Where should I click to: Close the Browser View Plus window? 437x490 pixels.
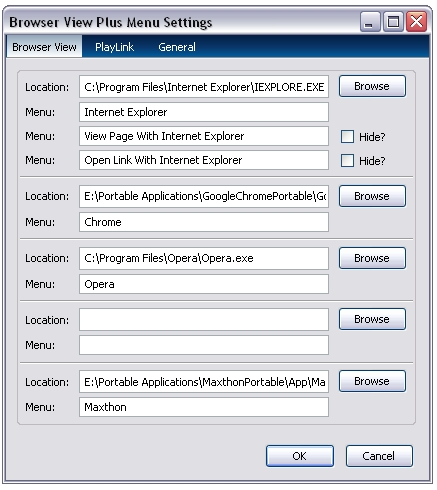(417, 22)
